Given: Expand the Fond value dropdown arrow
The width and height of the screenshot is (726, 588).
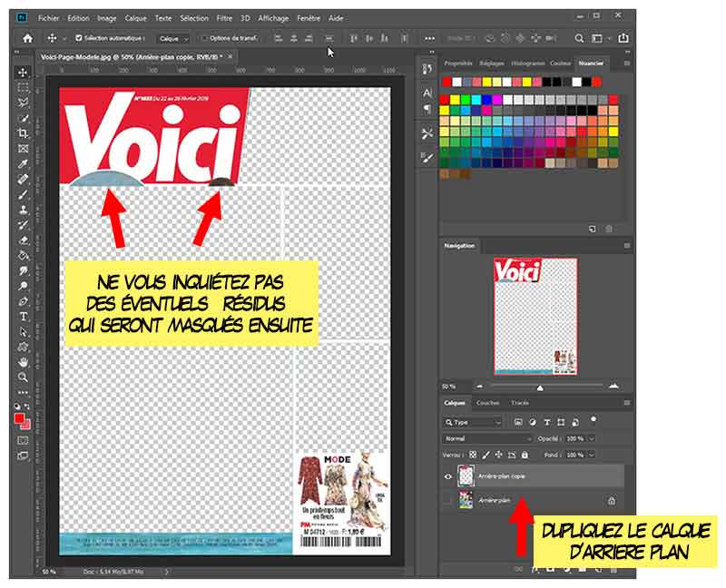Looking at the screenshot, I should tap(591, 456).
